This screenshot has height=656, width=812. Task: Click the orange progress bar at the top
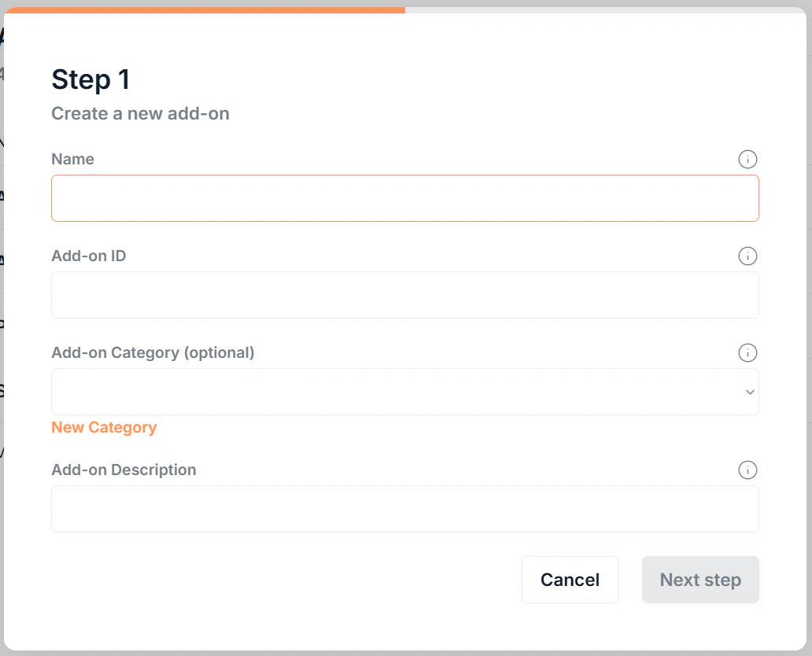pyautogui.click(x=203, y=10)
